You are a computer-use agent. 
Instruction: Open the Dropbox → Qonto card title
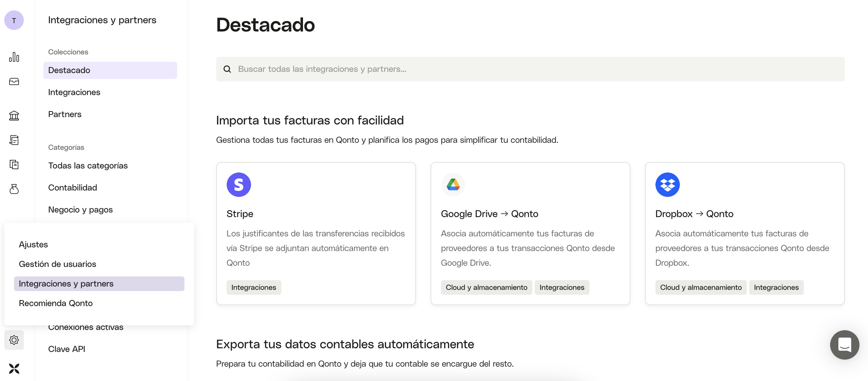(694, 214)
